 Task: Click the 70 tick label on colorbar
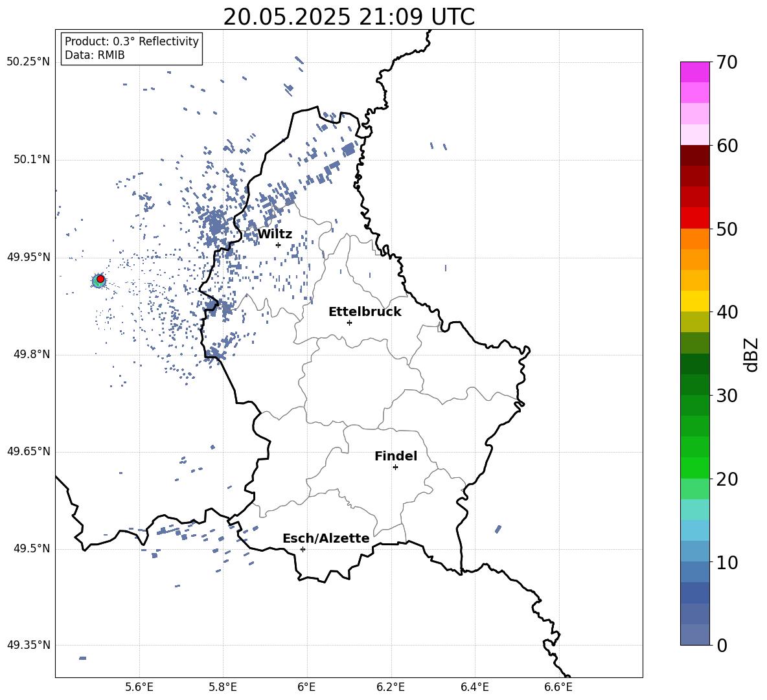727,62
